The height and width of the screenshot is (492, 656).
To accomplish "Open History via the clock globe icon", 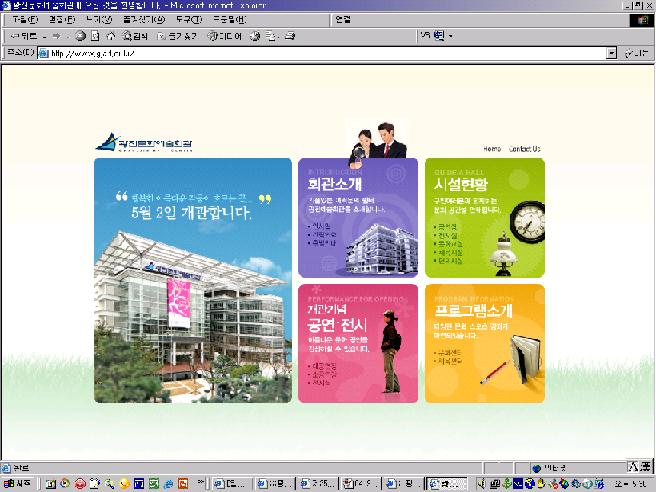I will point(255,36).
